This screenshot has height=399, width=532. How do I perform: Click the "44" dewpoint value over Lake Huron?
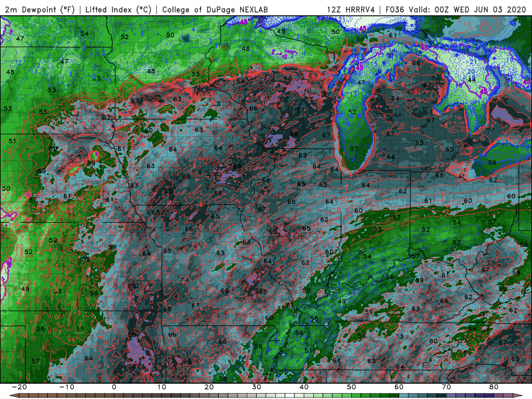[471, 80]
